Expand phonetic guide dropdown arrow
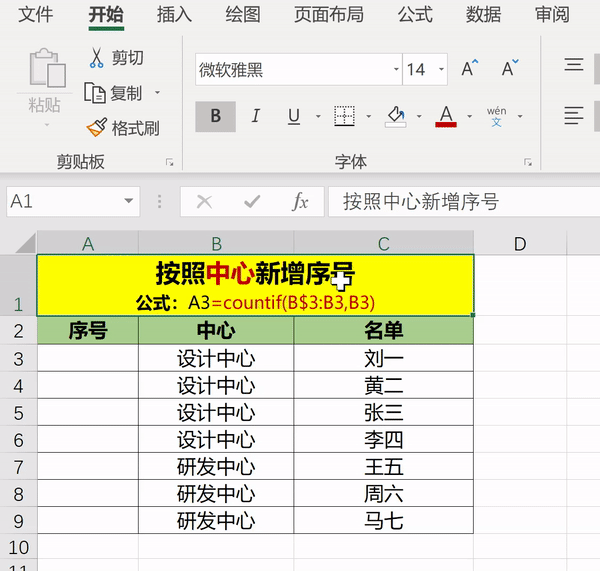This screenshot has height=571, width=600. 520,116
